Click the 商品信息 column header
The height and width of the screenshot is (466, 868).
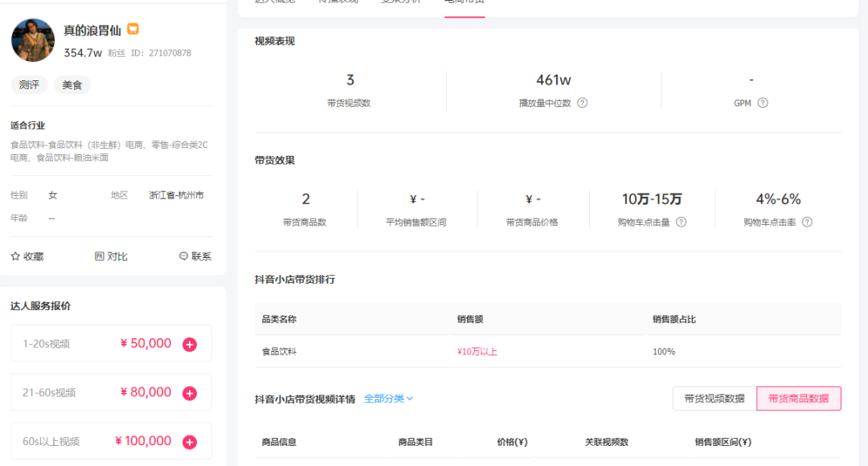(279, 442)
